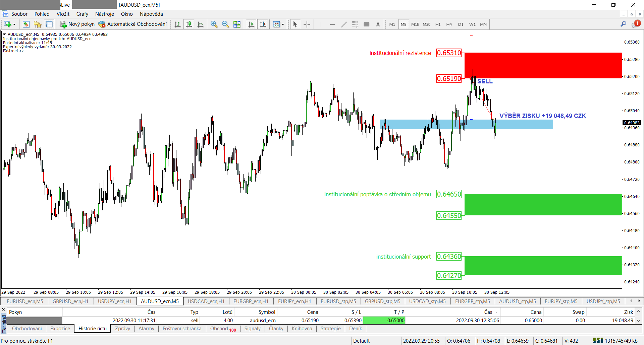Toggle chart auto-scroll icon
Viewport: 644px width, 345px height.
(x=251, y=24)
